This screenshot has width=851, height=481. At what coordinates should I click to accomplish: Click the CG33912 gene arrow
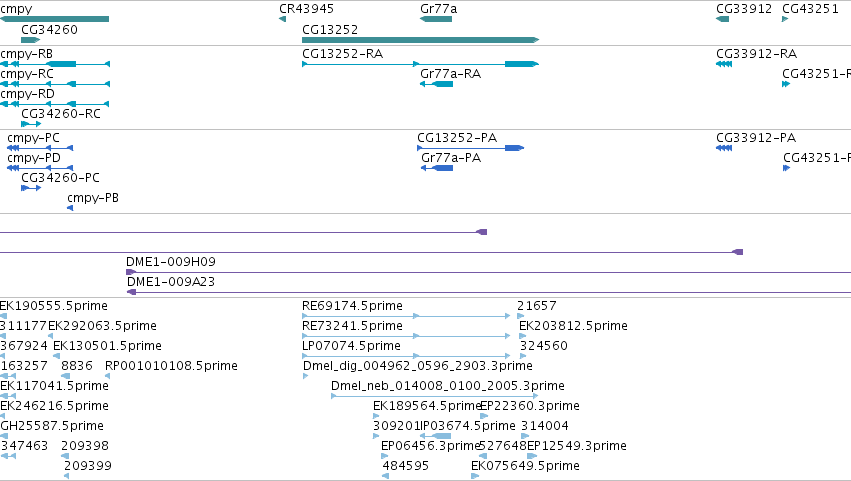coord(722,19)
